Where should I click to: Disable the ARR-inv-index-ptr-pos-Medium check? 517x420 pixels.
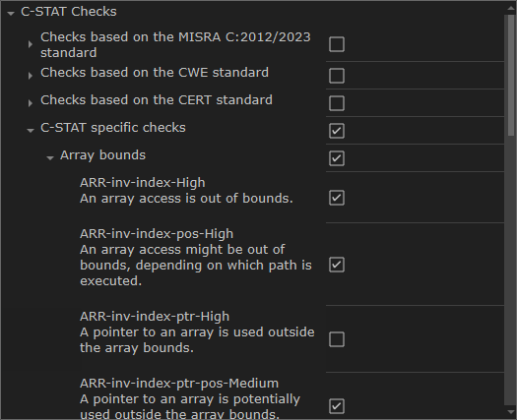(x=337, y=406)
